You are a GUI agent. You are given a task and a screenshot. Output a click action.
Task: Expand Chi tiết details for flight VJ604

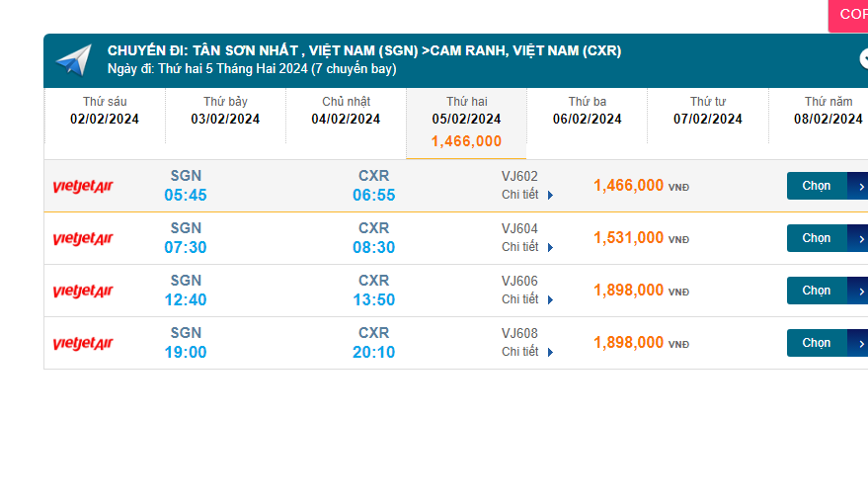[x=527, y=247]
